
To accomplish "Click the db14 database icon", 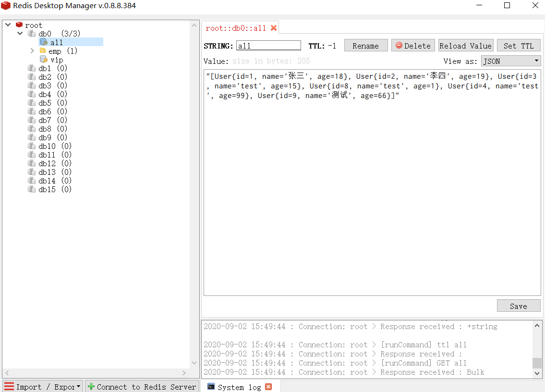I will click(x=32, y=181).
